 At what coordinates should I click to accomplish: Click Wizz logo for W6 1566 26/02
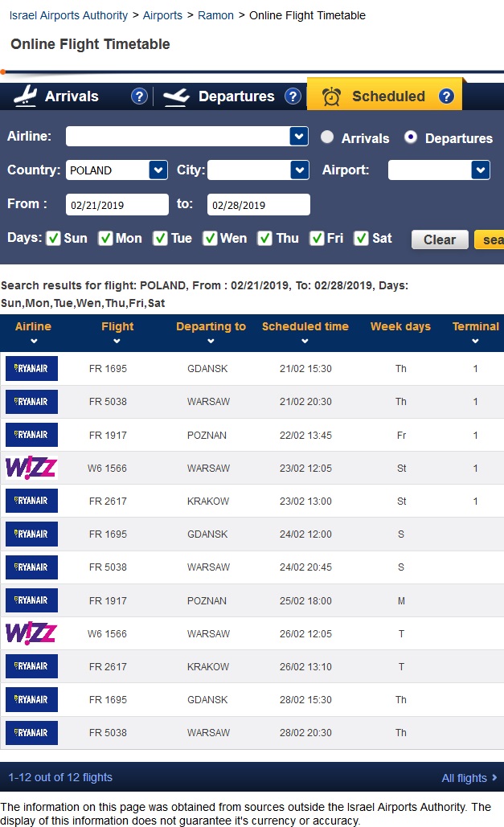click(31, 633)
